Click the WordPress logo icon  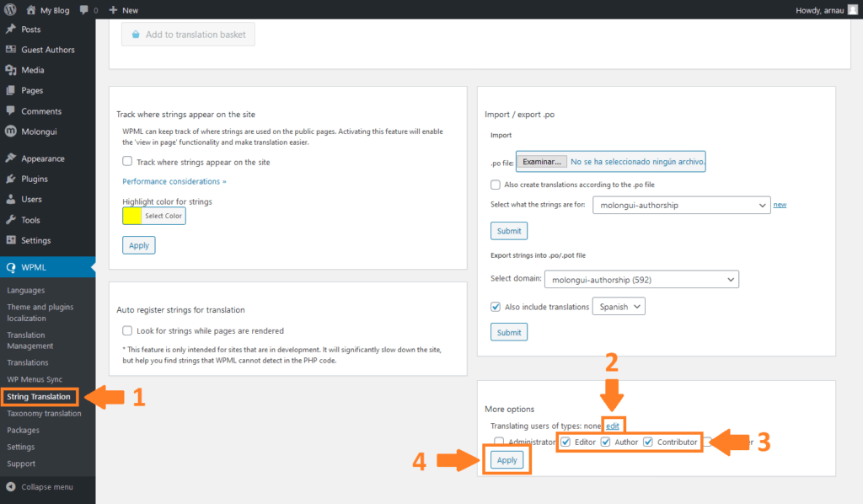click(x=10, y=10)
